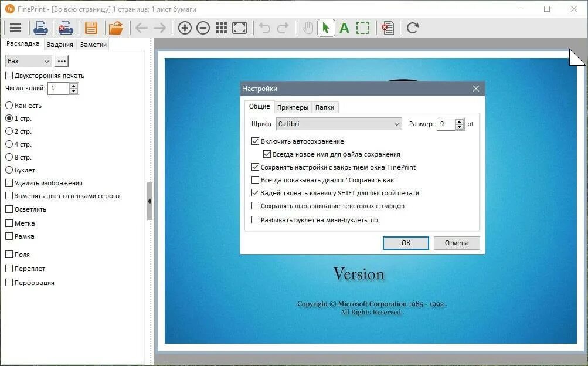588x366 pixels.
Task: Check Всегда показывать диалог Сохранить как
Action: click(x=256, y=180)
